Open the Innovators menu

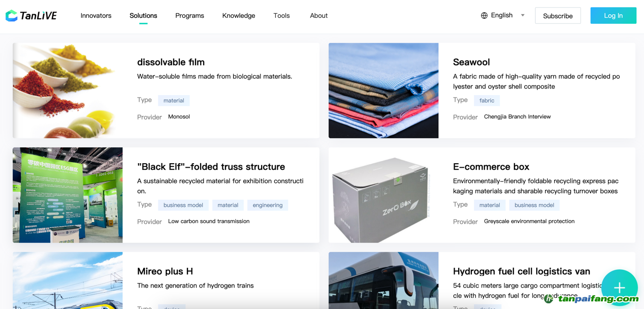96,16
